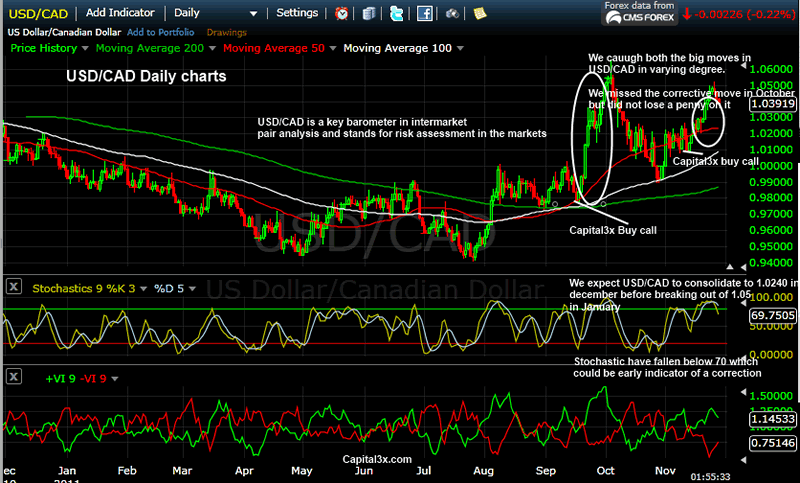Open Stochastics %K settings dropdown

tap(142, 288)
